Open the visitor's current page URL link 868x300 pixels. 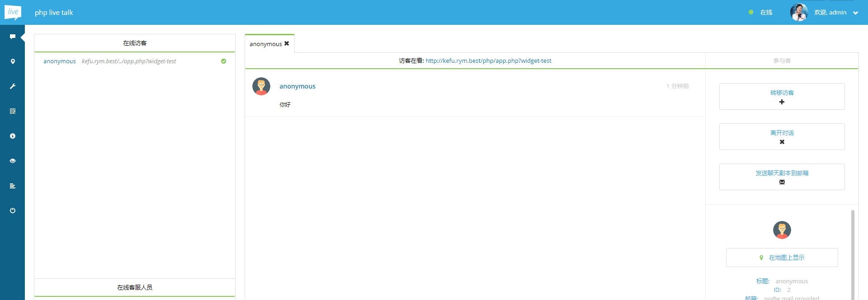point(488,61)
